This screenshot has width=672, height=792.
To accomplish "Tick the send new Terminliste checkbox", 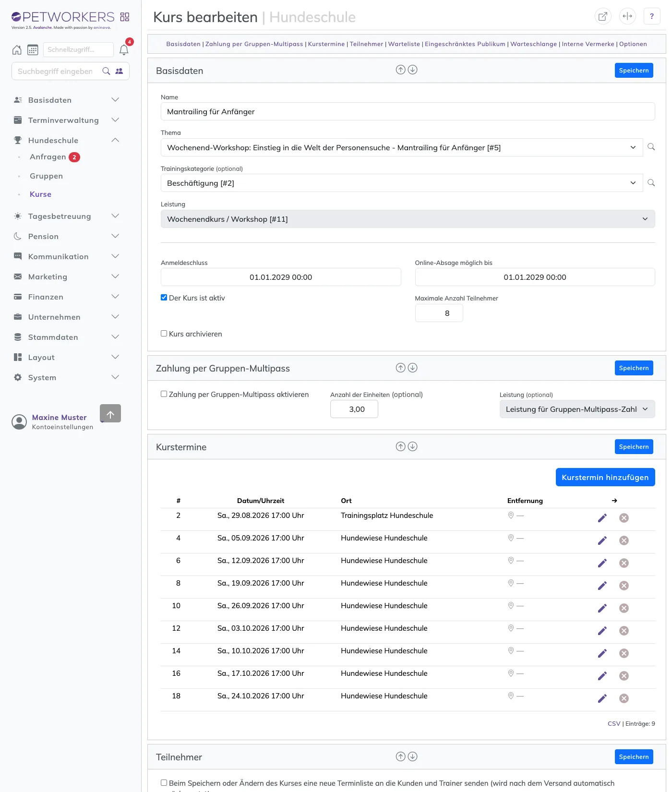I will pyautogui.click(x=164, y=783).
